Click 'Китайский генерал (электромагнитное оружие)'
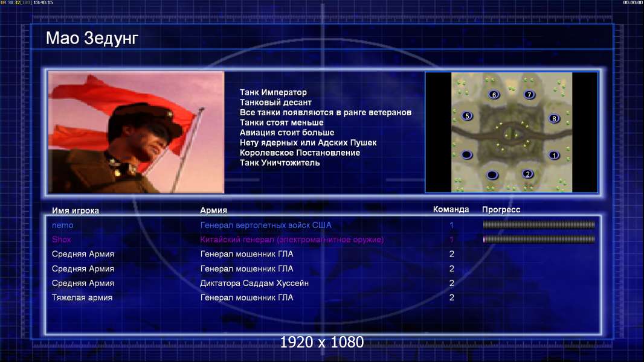 [292, 240]
